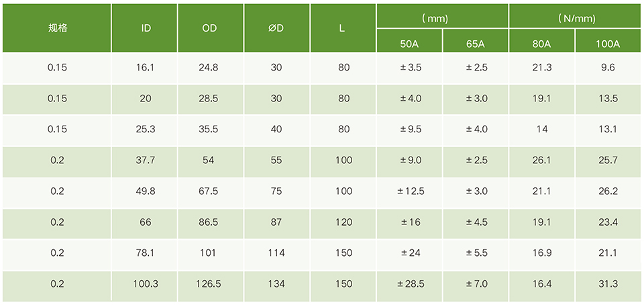Select the ID column header
This screenshot has height=305, width=644.
pyautogui.click(x=146, y=29)
